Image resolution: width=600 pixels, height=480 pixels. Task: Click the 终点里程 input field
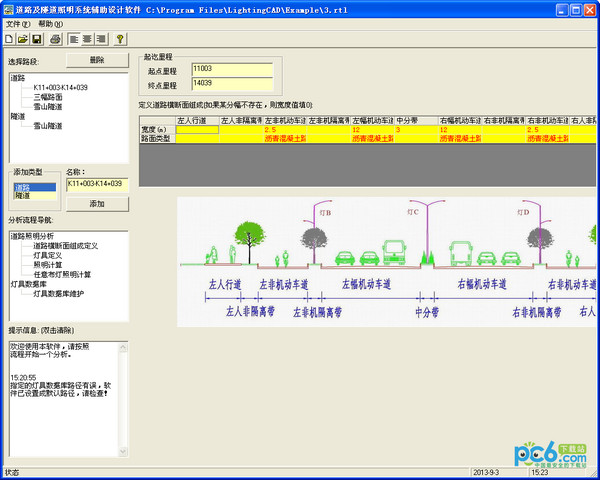[x=231, y=84]
